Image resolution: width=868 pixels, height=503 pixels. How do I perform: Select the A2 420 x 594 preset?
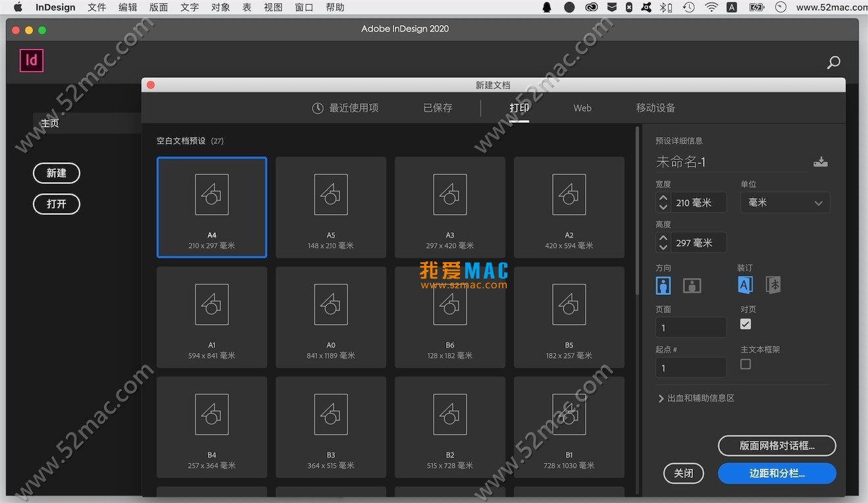point(569,207)
